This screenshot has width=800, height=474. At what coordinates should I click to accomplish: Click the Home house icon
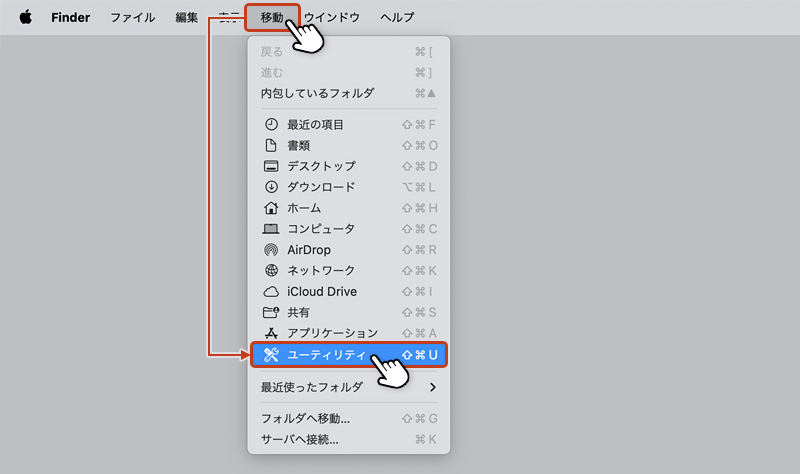[x=270, y=208]
